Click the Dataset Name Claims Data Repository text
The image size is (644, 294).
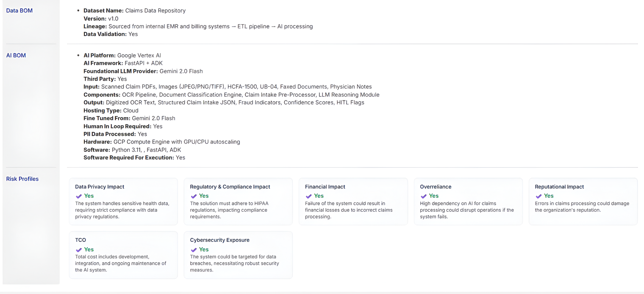135,11
